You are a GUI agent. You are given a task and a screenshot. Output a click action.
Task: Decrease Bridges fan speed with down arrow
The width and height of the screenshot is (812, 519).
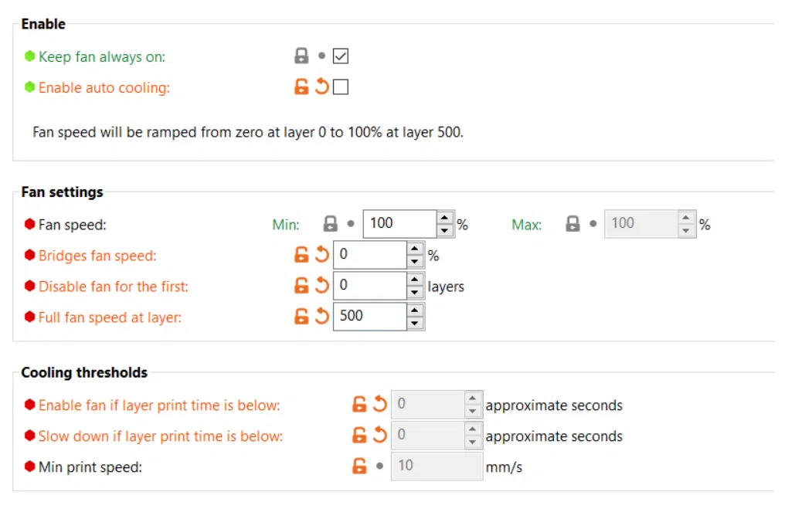point(416,262)
